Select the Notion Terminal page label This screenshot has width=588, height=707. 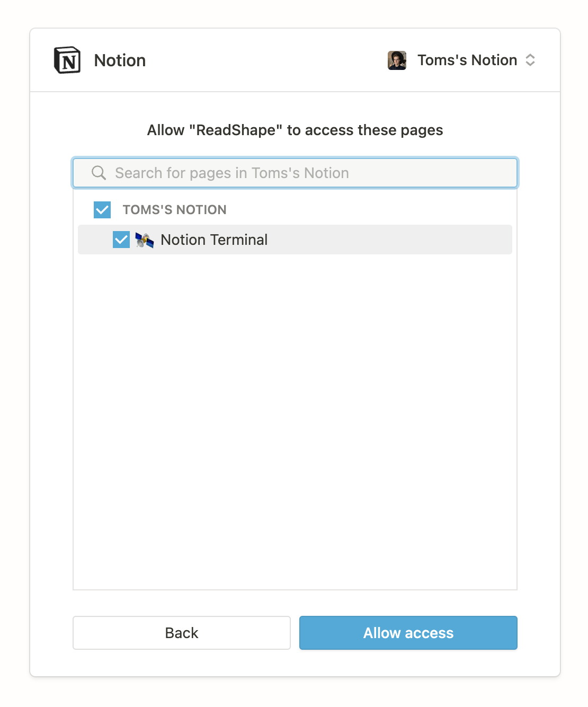[214, 240]
